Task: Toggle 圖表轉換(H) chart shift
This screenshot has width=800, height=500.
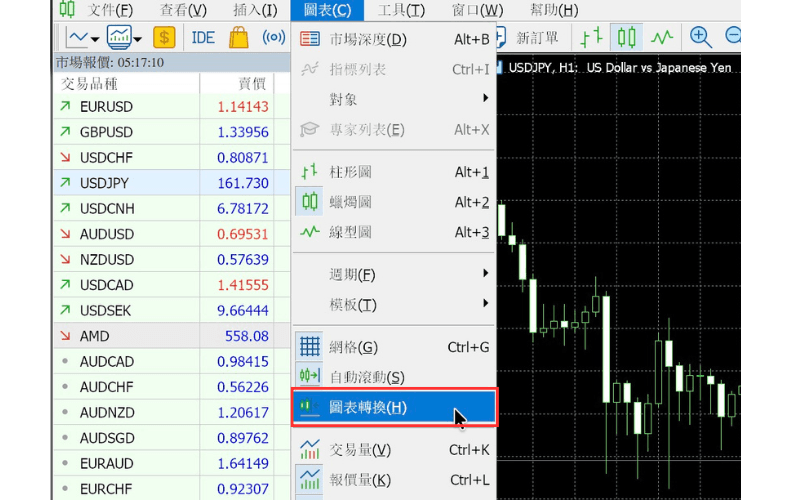Action: click(x=394, y=407)
